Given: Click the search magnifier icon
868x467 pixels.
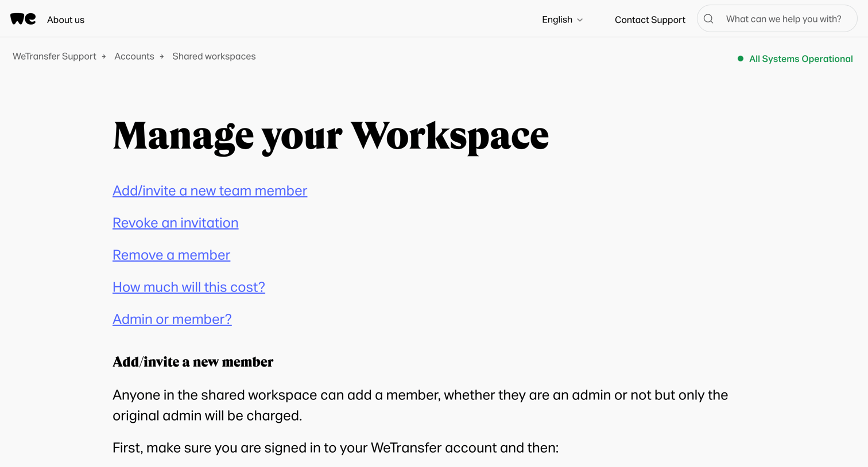Looking at the screenshot, I should pos(708,19).
